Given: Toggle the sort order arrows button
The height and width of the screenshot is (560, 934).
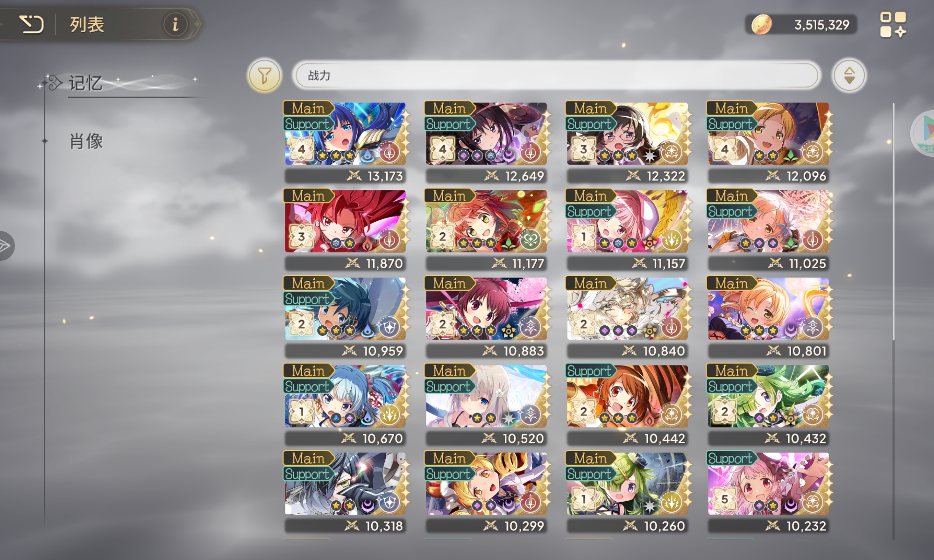Looking at the screenshot, I should point(849,75).
